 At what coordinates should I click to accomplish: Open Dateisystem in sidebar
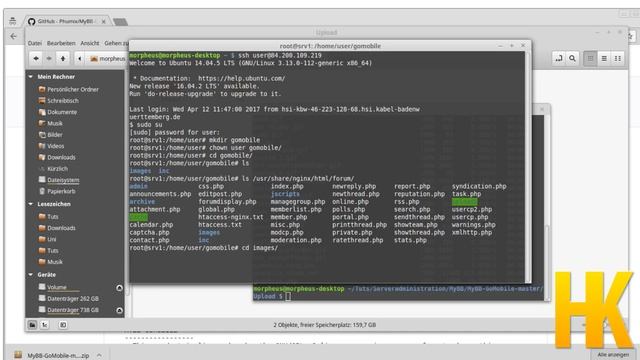[x=59, y=180]
